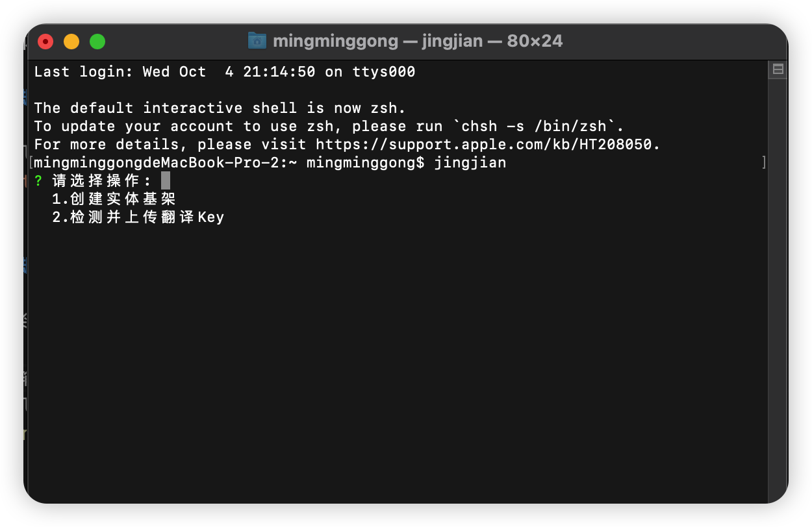
Task: Click the block cursor after 请选择操作
Action: point(166,180)
